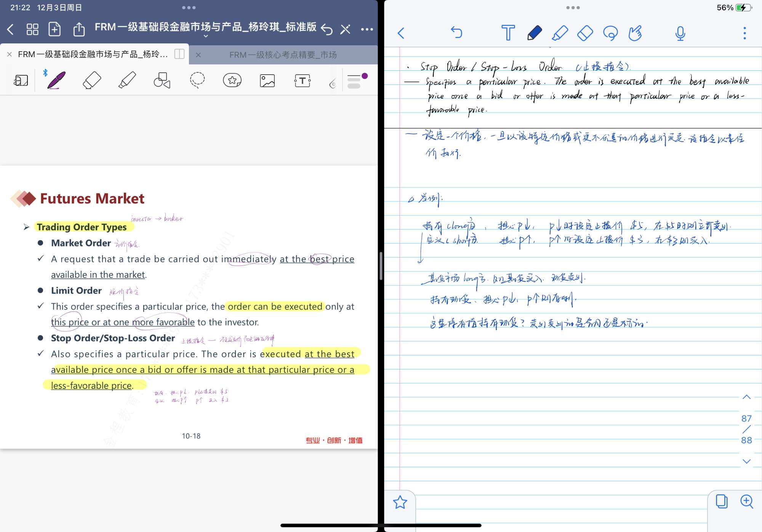Select the eraser tool in the left app

coord(91,80)
